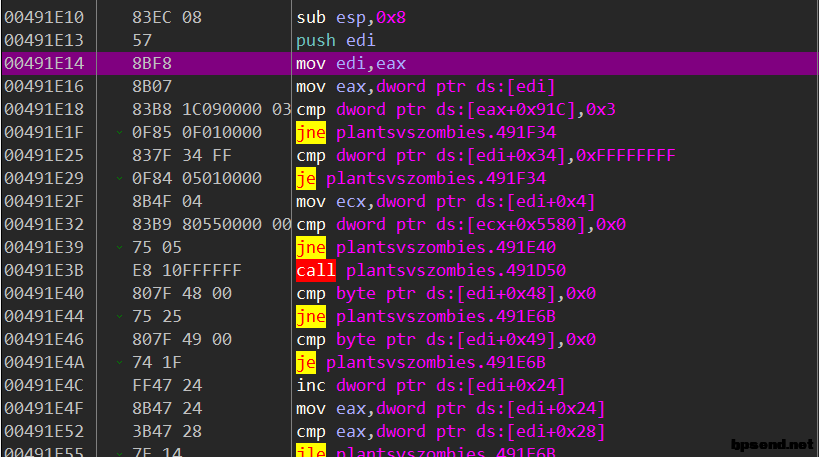The image size is (819, 457).
Task: Click bytes '83EC 08' cell
Action: tap(167, 17)
